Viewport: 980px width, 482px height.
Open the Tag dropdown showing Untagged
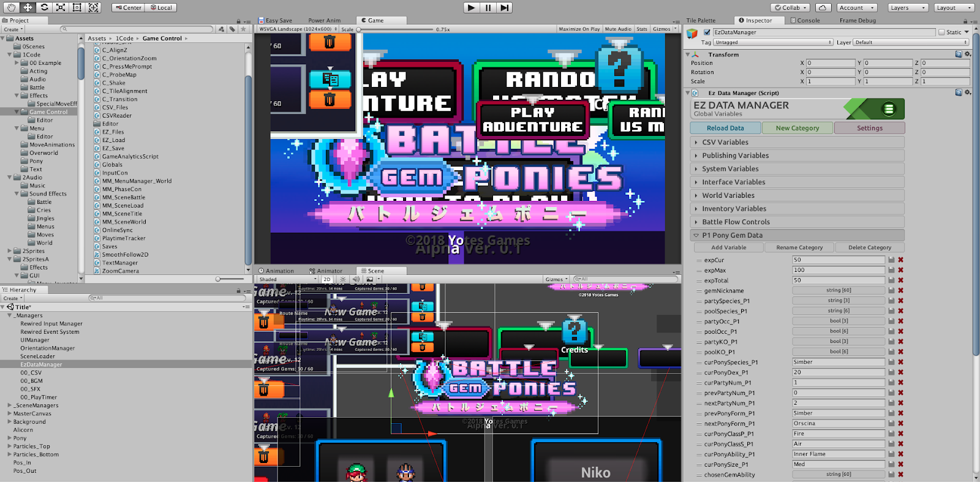coord(774,42)
